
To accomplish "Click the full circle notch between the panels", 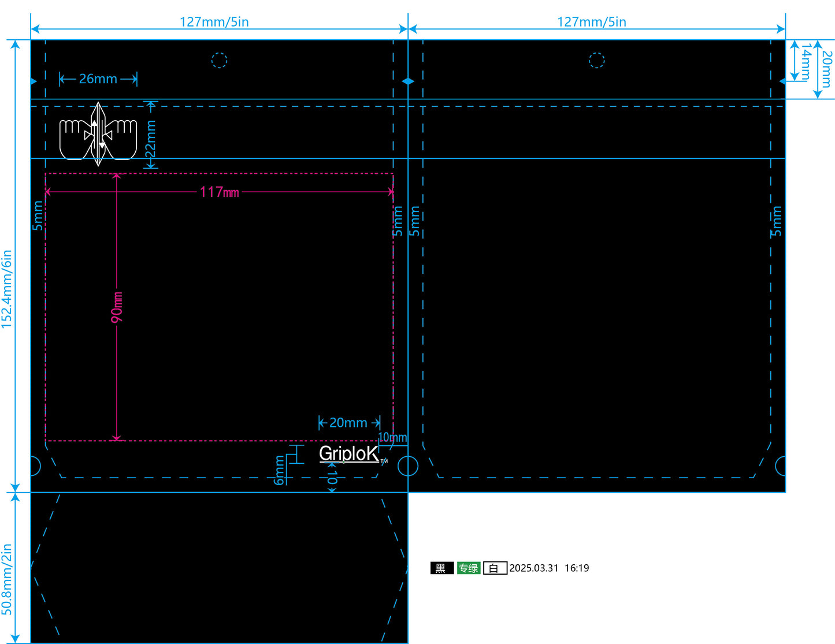I will coord(408,466).
